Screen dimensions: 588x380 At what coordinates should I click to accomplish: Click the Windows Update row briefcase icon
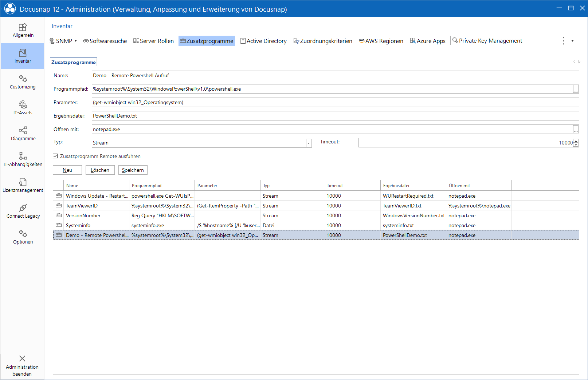(58, 196)
